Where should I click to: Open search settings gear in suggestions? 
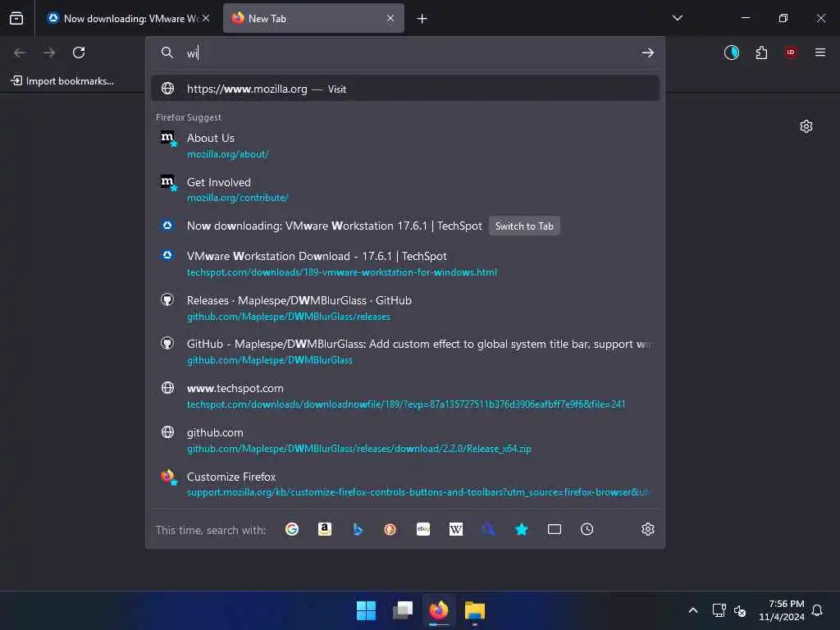[648, 529]
